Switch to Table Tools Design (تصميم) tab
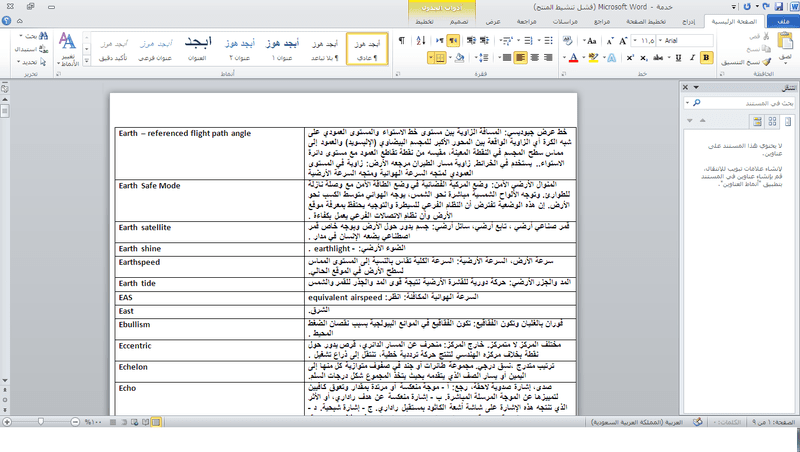The height and width of the screenshot is (452, 800). (459, 21)
